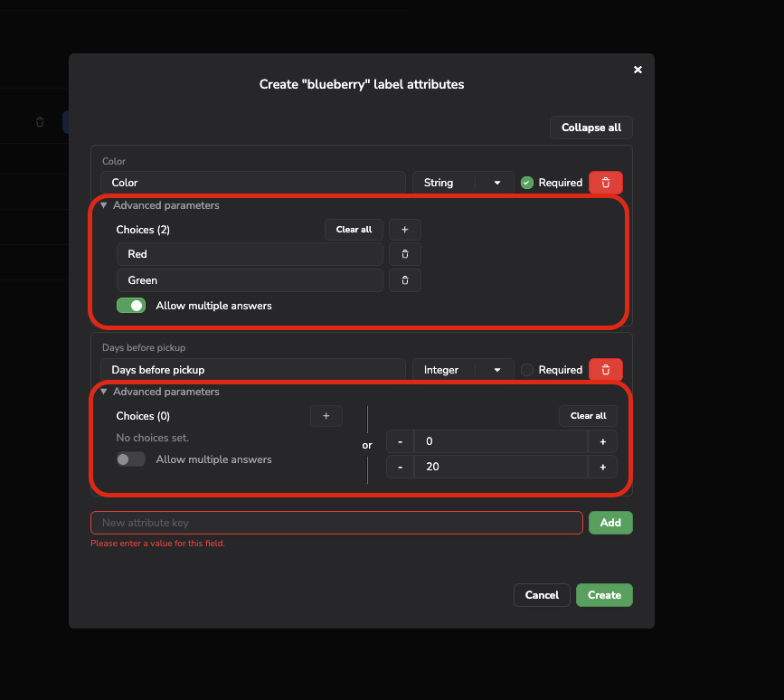
Task: Delete the Green choice
Action: pyautogui.click(x=404, y=280)
